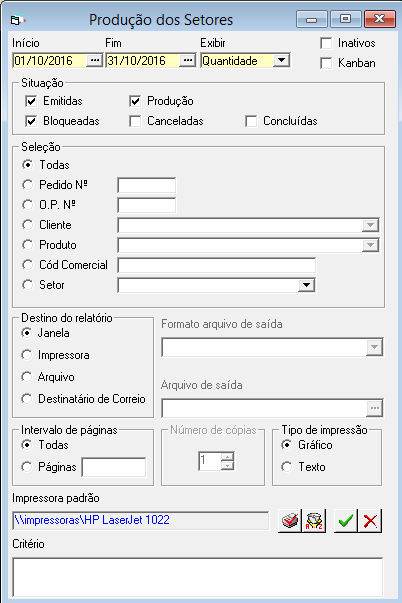The width and height of the screenshot is (402, 603).
Task: Click the A-Z sort order icon
Action: (x=314, y=521)
